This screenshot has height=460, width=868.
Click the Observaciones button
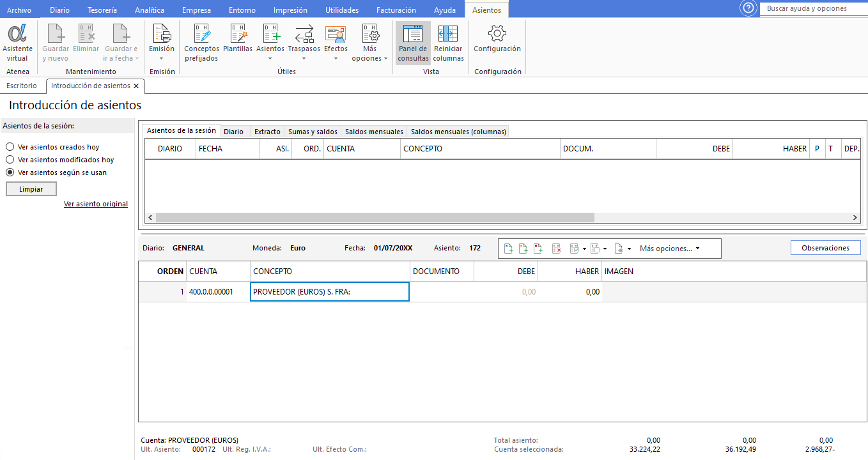click(x=826, y=248)
